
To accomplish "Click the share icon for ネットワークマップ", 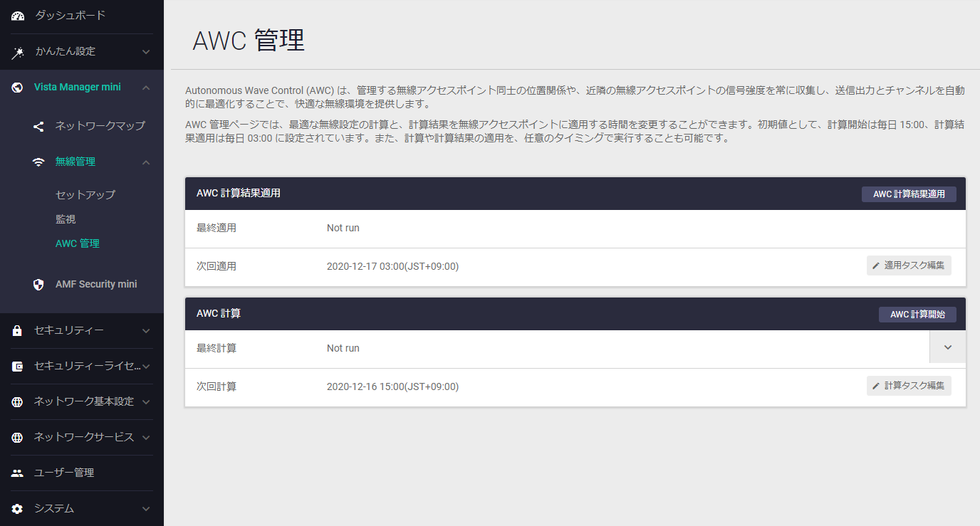I will point(38,126).
